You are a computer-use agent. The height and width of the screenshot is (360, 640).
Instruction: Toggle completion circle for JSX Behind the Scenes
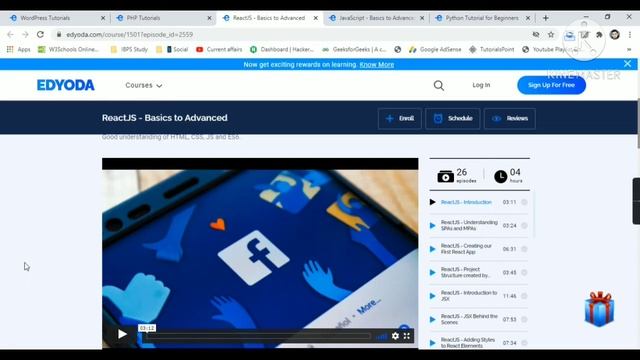(x=524, y=319)
